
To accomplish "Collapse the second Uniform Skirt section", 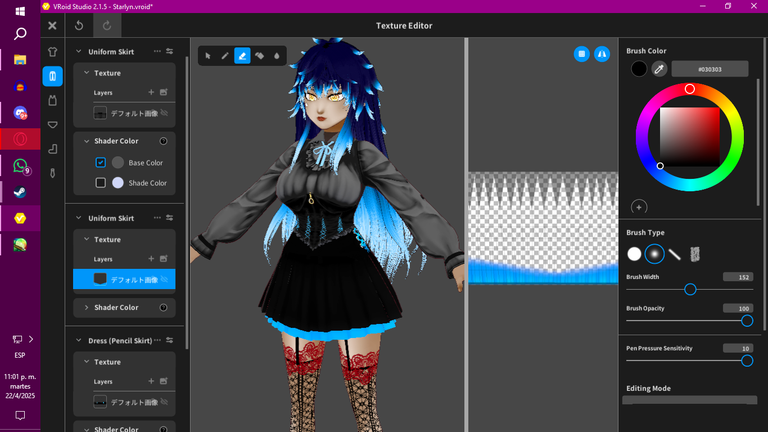I will tap(78, 218).
